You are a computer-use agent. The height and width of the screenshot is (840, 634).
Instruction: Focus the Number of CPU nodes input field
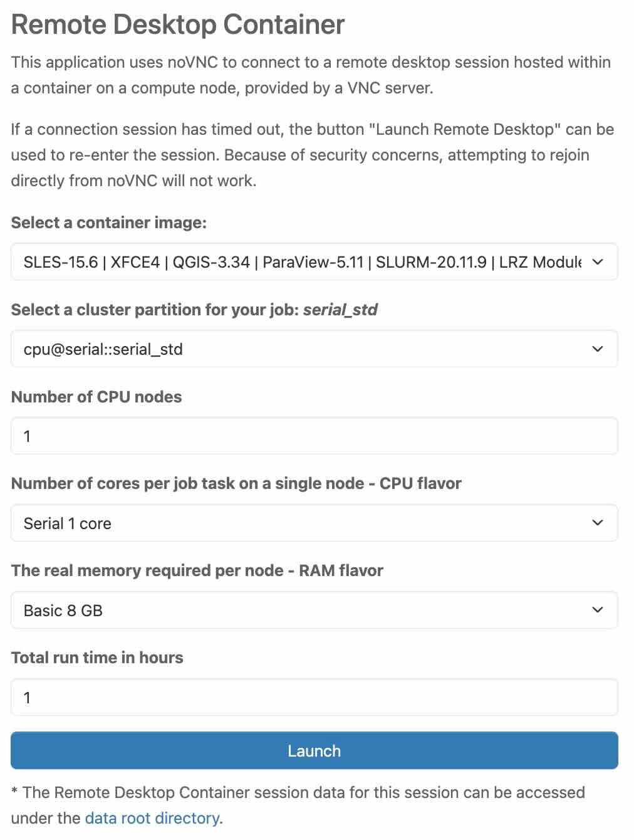(314, 436)
